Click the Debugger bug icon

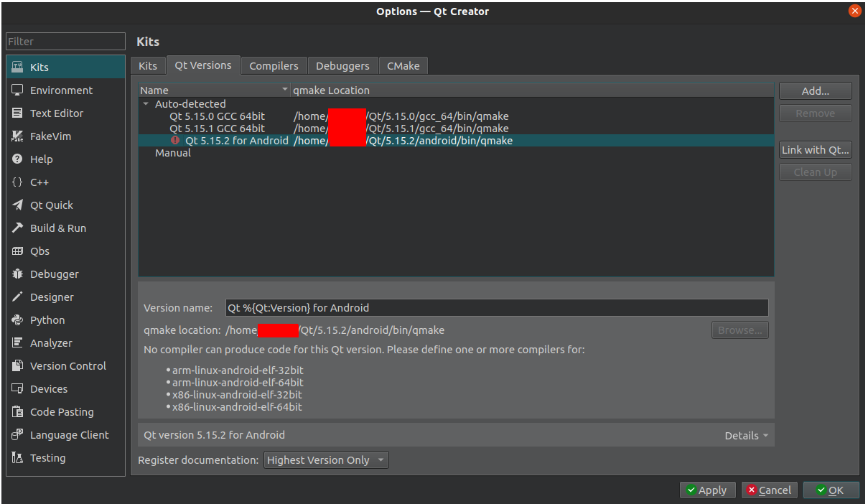pos(18,274)
